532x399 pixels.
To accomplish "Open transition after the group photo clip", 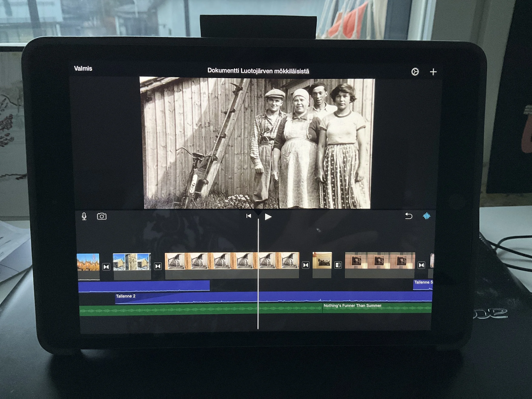I will pos(305,265).
